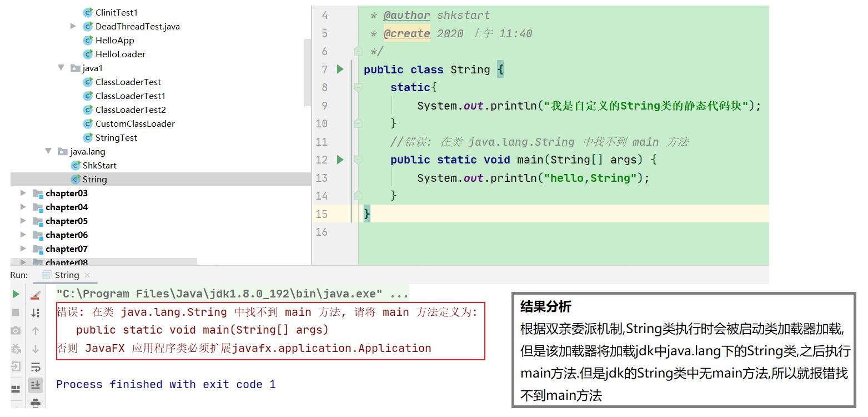Click the camera Dump Threads icon
The width and height of the screenshot is (868, 417).
coord(16,331)
